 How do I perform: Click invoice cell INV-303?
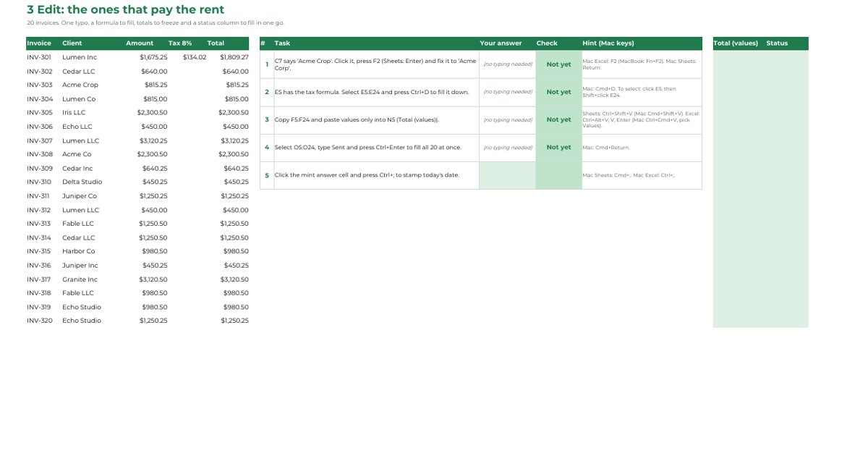point(43,85)
